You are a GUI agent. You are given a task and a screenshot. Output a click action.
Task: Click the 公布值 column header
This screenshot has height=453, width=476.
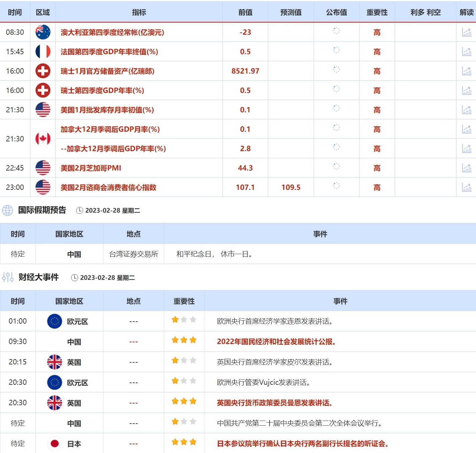pos(336,12)
